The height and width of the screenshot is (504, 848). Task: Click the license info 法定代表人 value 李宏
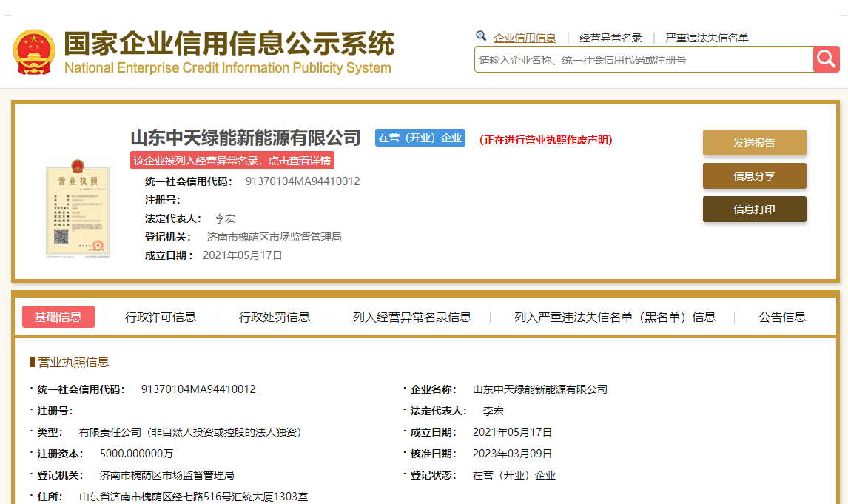click(x=494, y=411)
